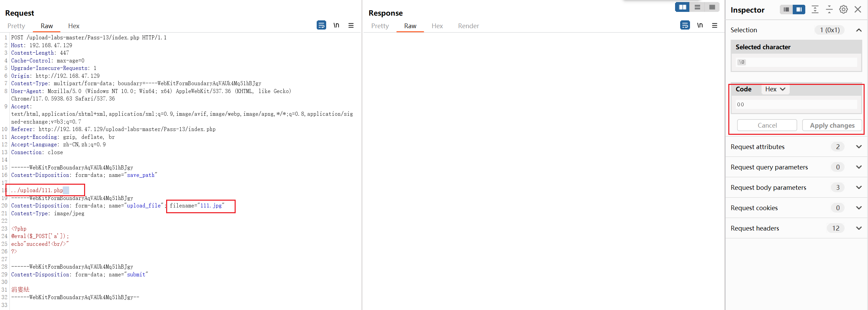Toggle \n line-ending display in Request panel

coord(336,25)
